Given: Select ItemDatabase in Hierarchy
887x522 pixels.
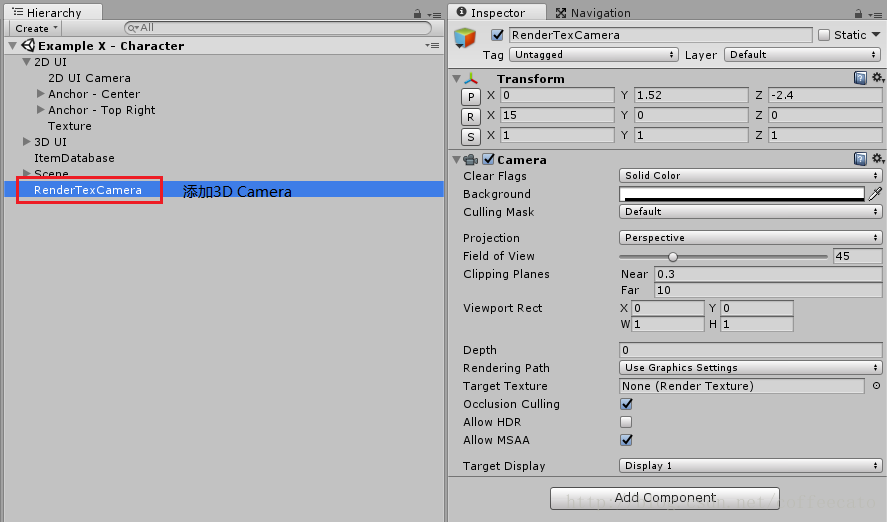Looking at the screenshot, I should [x=74, y=158].
